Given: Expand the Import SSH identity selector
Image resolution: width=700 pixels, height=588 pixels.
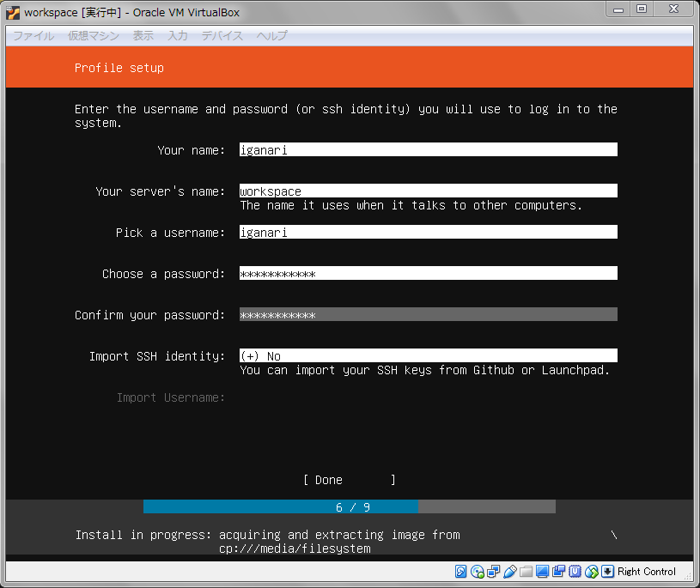Looking at the screenshot, I should click(x=428, y=355).
